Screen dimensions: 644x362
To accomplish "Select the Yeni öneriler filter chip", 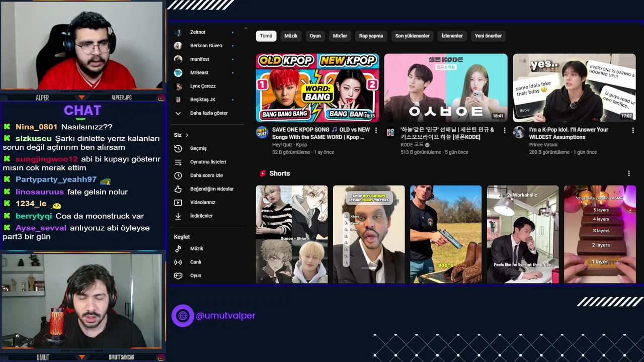I will pos(488,36).
